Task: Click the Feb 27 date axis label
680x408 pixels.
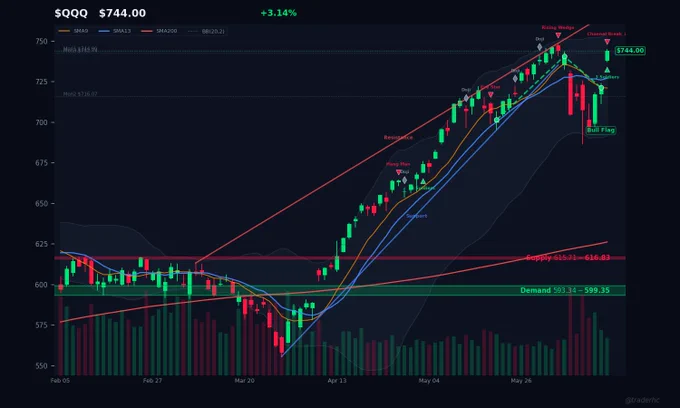Action: point(152,381)
